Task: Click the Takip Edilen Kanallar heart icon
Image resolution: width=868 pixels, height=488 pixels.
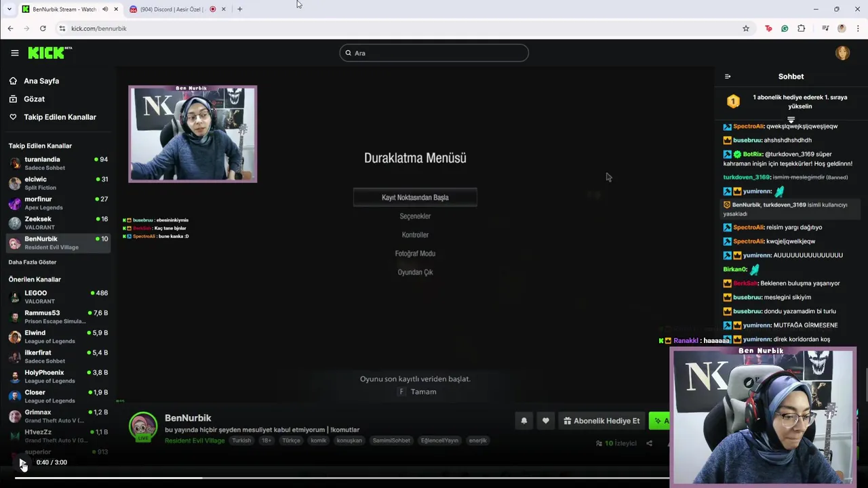Action: 13,117
